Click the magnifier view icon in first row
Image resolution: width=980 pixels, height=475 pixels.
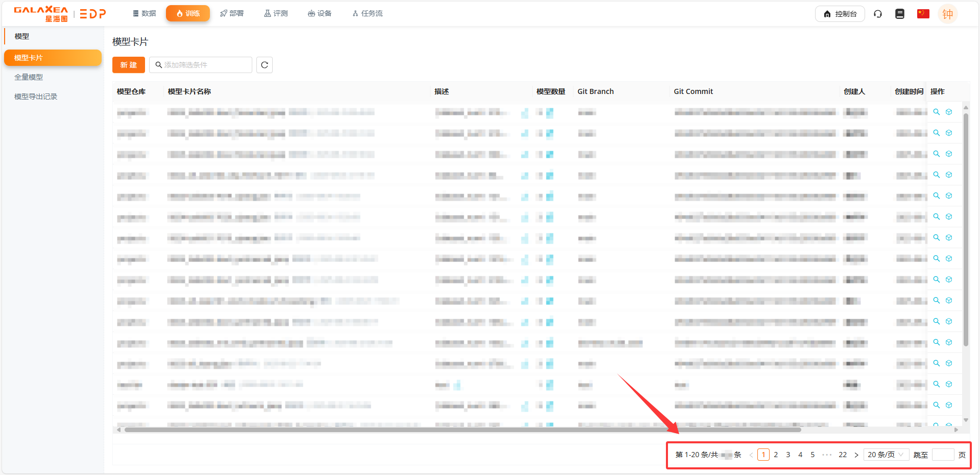point(937,112)
